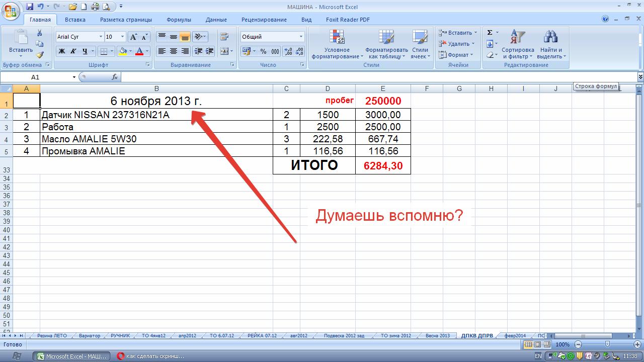Screen dimensions: 644x362
Task: Copy selection using the copy icon
Action: coord(40,44)
